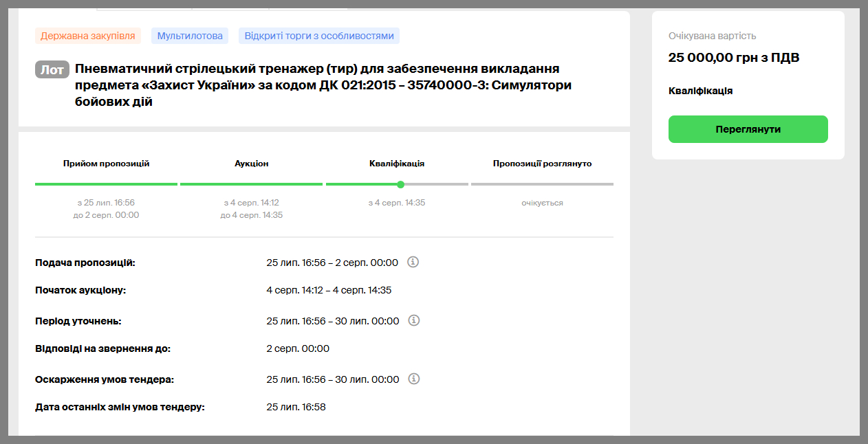Image resolution: width=868 pixels, height=444 pixels.
Task: Click info icon beside Подача пропозицій dates
Action: pyautogui.click(x=413, y=262)
